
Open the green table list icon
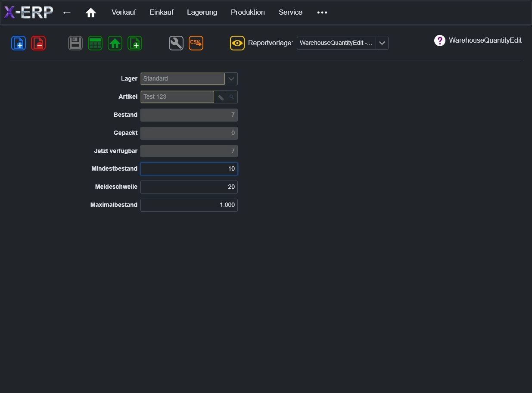pyautogui.click(x=95, y=43)
